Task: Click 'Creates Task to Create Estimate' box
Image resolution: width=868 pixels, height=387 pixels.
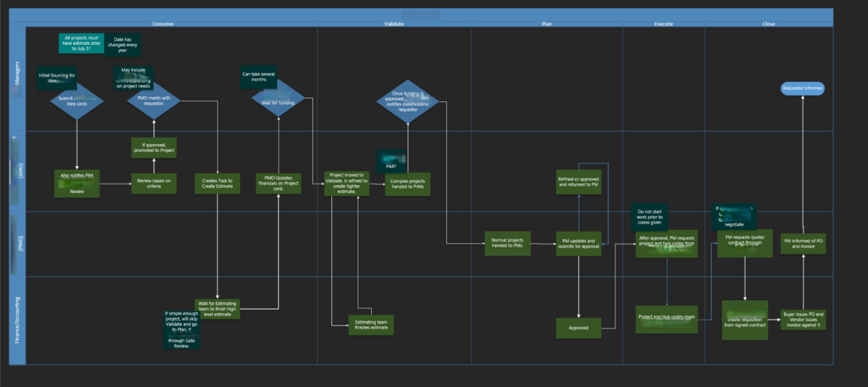Action: click(x=218, y=184)
